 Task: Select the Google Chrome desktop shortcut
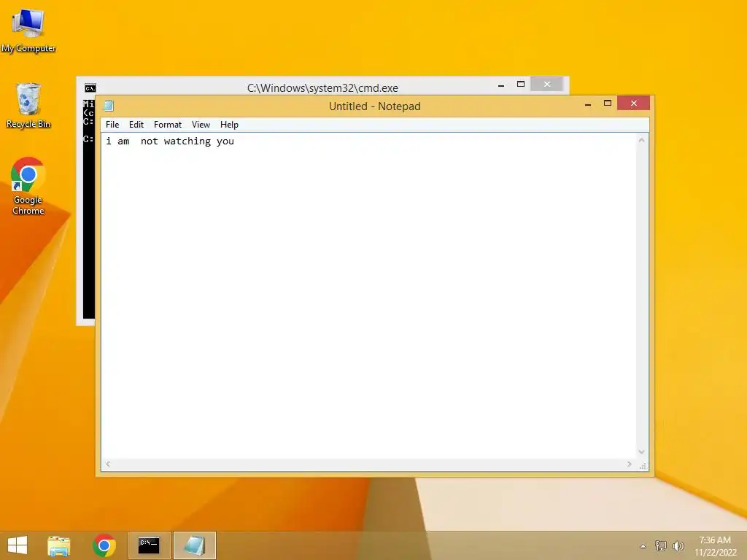(28, 186)
